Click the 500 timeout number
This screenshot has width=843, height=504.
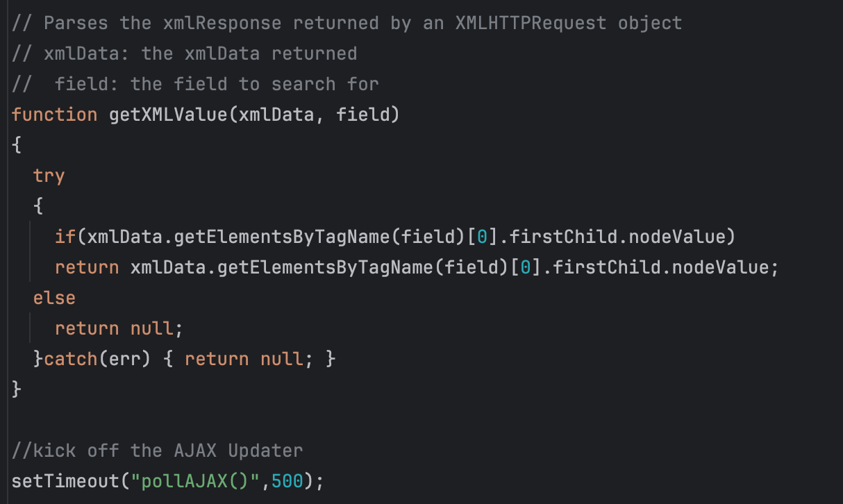point(287,481)
